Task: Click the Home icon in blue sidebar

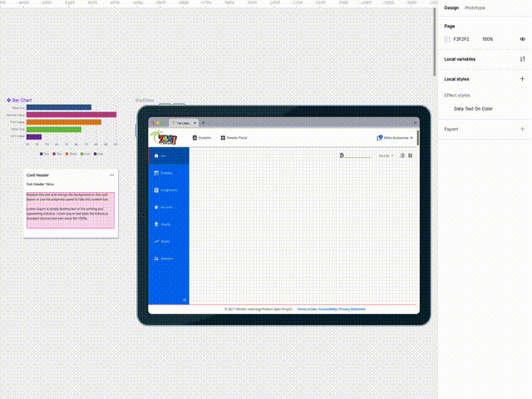Action: pyautogui.click(x=156, y=155)
